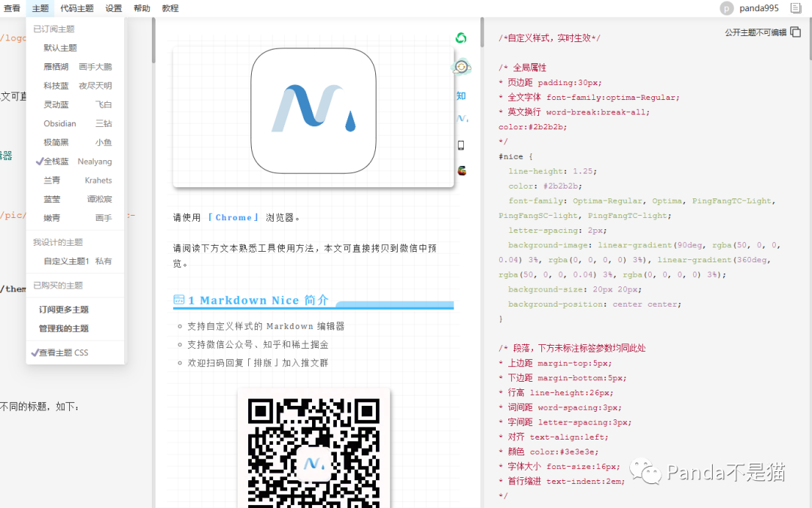Click the '首行缩进 text-indent:2em;' comment line
The image size is (812, 508).
click(x=562, y=481)
